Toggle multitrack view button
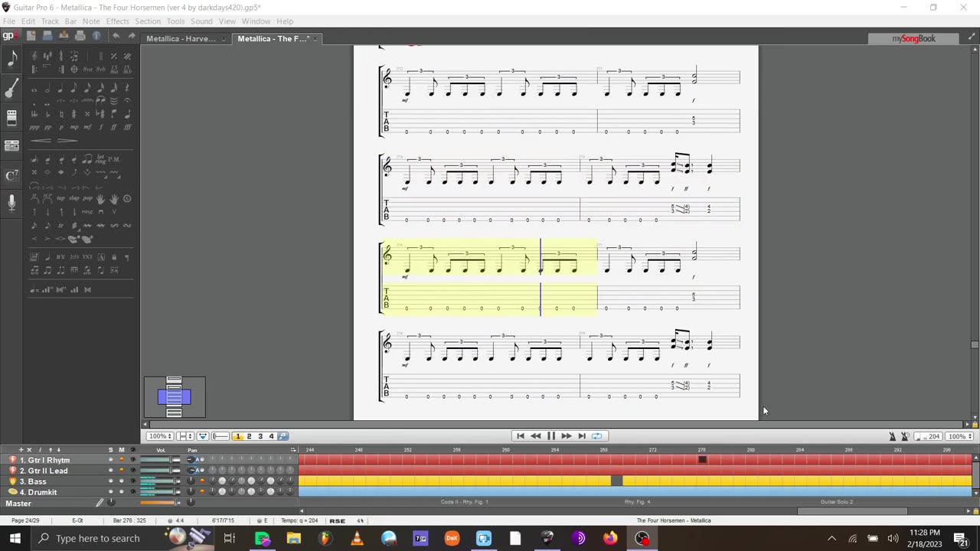 [x=283, y=436]
